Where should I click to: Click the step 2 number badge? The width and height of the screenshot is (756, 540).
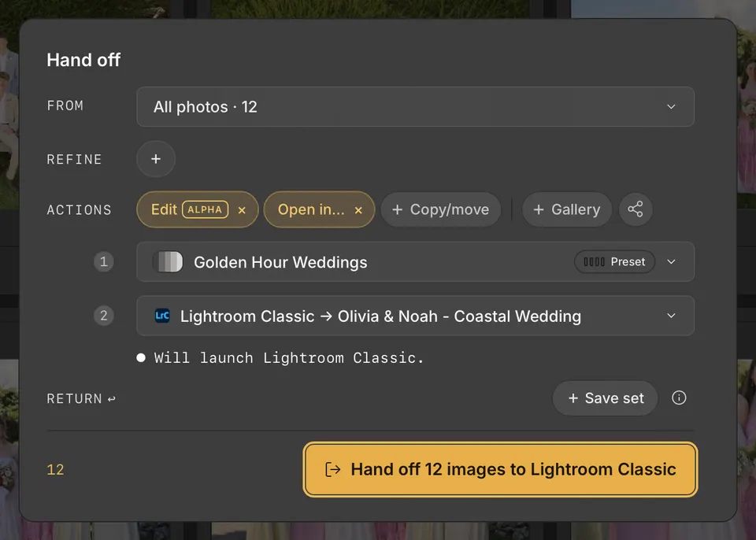point(104,316)
